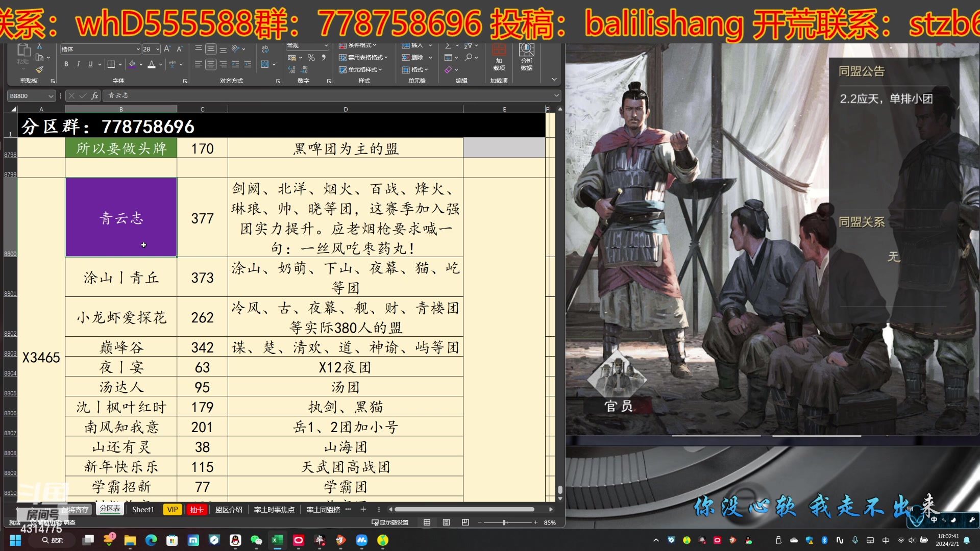The image size is (980, 551).
Task: Switch to the 盟区介绍 sheet tab
Action: tap(229, 509)
